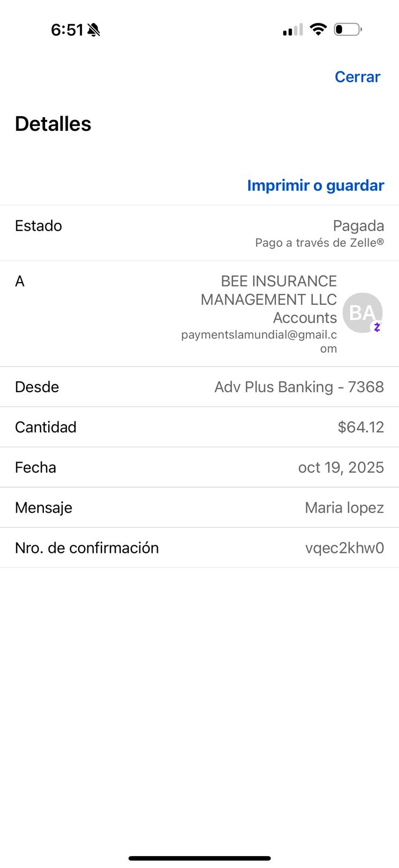Tap the Pagada status value

click(x=358, y=226)
